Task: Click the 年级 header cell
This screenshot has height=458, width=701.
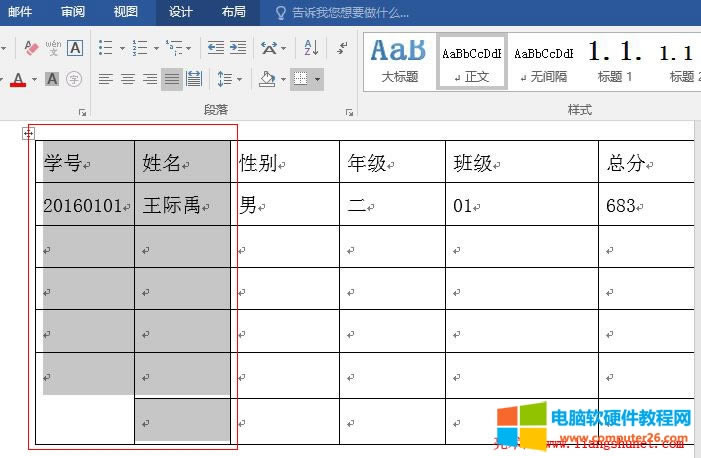Action: pyautogui.click(x=393, y=161)
